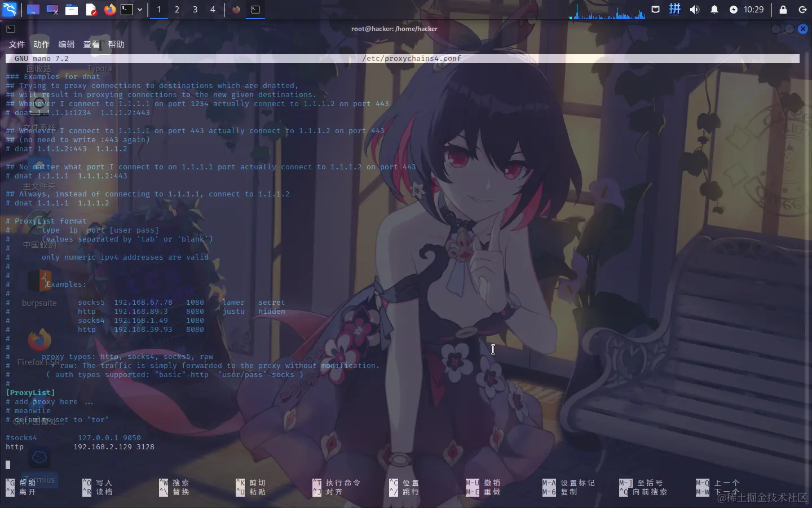
Task: Click the '### Examples for dnat' line
Action: [53, 77]
